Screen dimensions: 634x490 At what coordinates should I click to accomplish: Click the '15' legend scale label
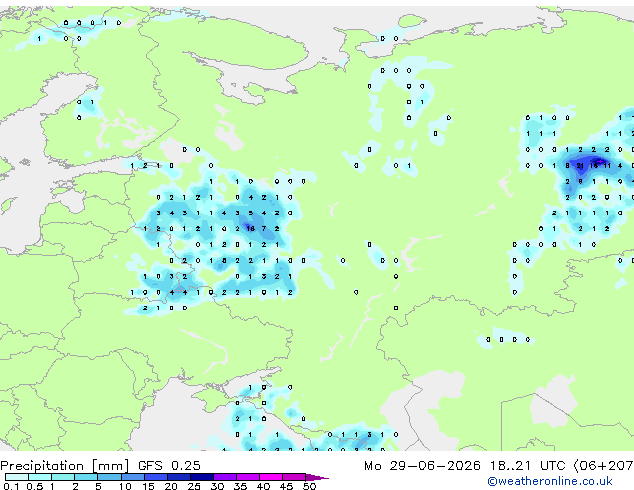pos(148,486)
